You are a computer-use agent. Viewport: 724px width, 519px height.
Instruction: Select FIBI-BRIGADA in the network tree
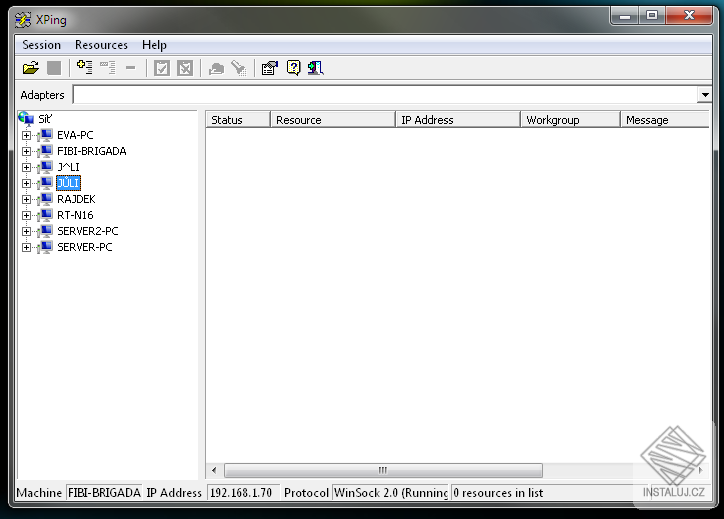pos(91,151)
